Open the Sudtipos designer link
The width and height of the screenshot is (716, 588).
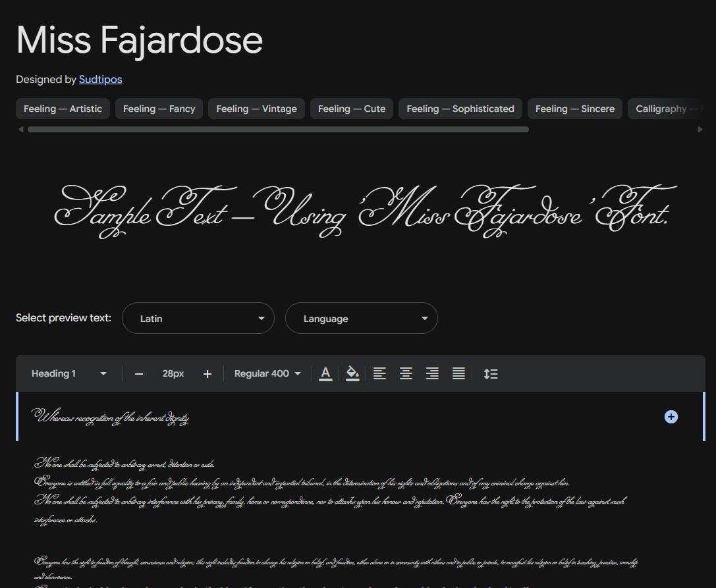(101, 80)
